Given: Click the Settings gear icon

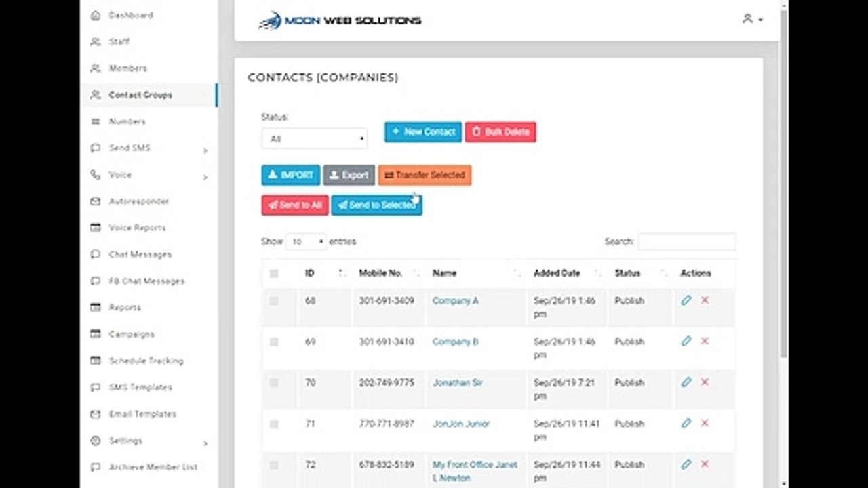Looking at the screenshot, I should (96, 441).
